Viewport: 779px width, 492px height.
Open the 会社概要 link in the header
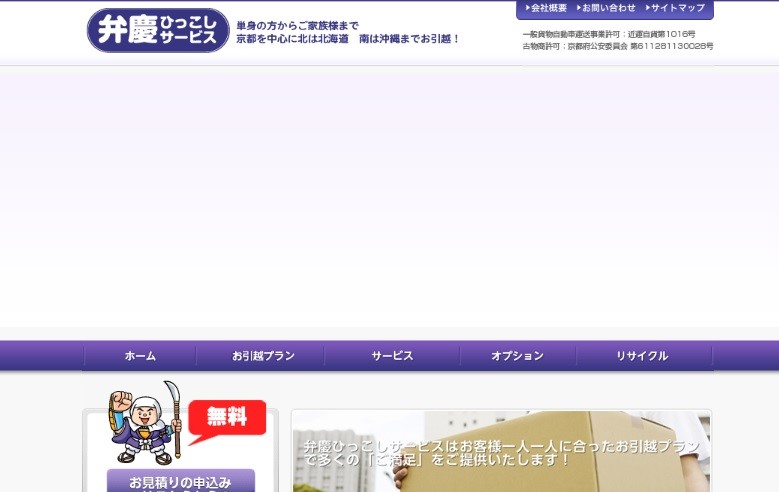pyautogui.click(x=548, y=8)
